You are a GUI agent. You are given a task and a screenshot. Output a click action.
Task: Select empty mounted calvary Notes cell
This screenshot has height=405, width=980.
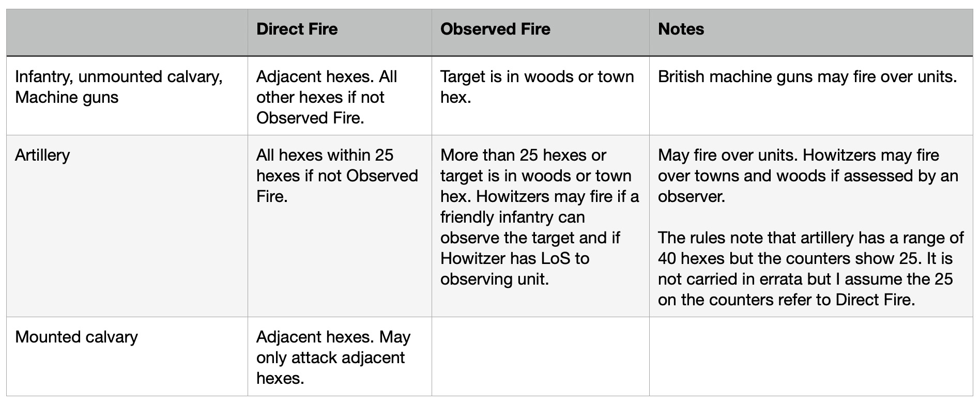tap(811, 356)
